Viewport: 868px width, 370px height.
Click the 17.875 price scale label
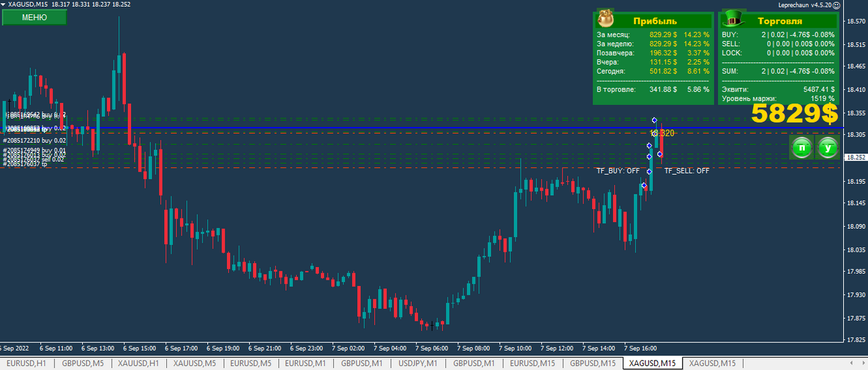pyautogui.click(x=856, y=318)
